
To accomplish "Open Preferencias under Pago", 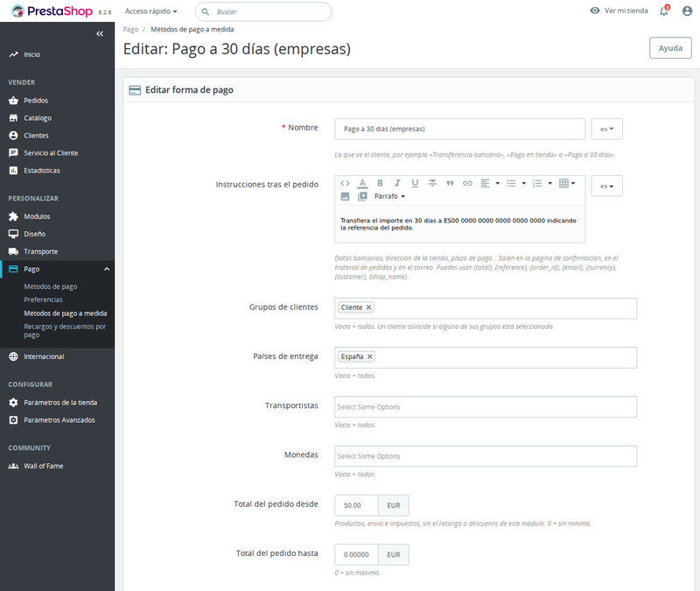I will [43, 299].
